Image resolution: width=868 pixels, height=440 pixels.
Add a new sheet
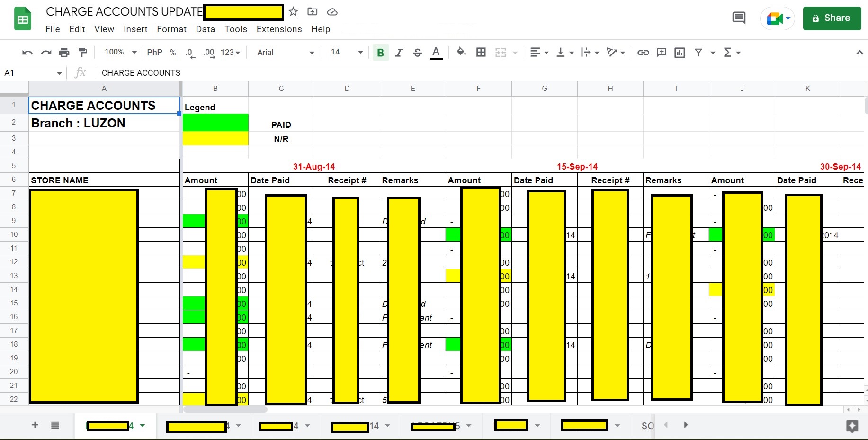pyautogui.click(x=35, y=425)
